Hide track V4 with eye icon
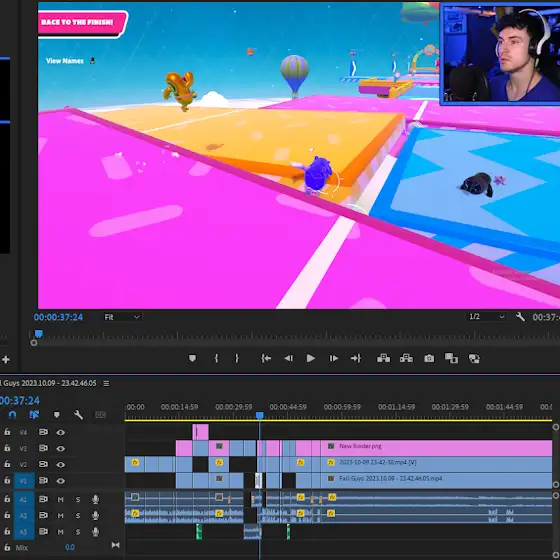The height and width of the screenshot is (560, 560). click(61, 432)
